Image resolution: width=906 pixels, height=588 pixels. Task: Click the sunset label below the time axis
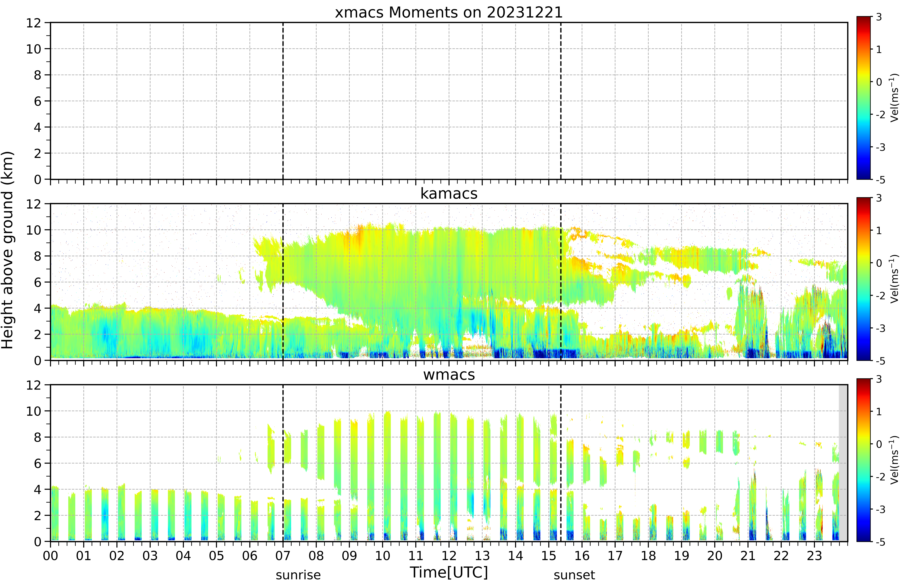pyautogui.click(x=574, y=575)
